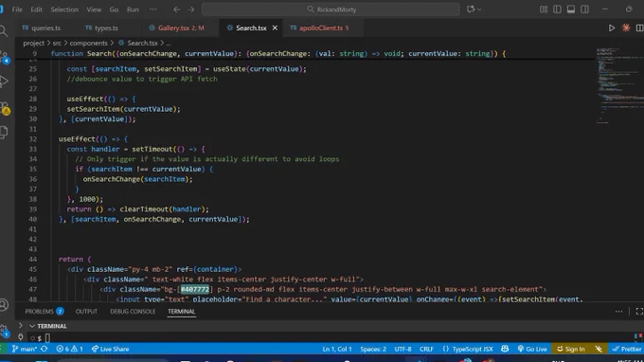Open Customize Layout icon in title bar

point(544,9)
